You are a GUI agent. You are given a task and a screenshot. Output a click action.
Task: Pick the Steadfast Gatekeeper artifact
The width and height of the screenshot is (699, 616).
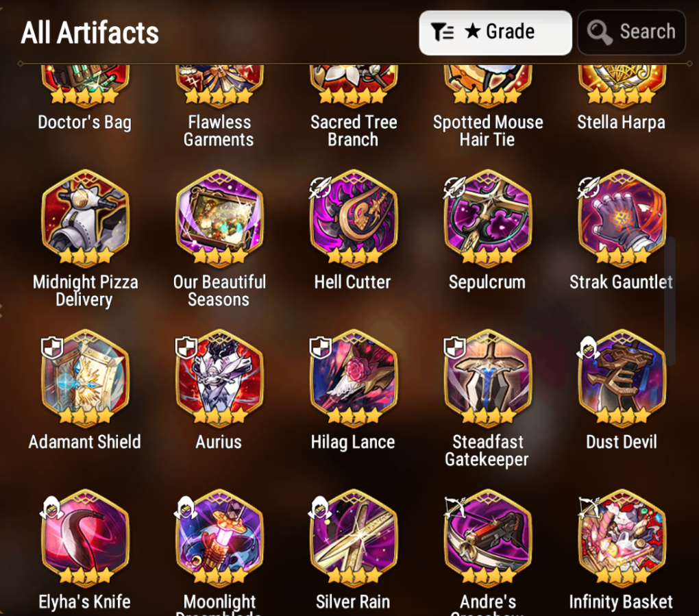[487, 378]
